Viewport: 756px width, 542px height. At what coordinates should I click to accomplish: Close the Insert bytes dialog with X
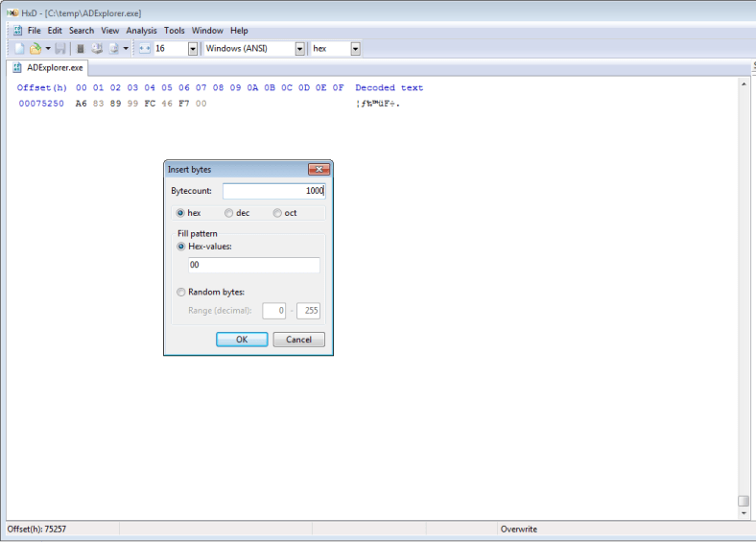click(x=319, y=169)
